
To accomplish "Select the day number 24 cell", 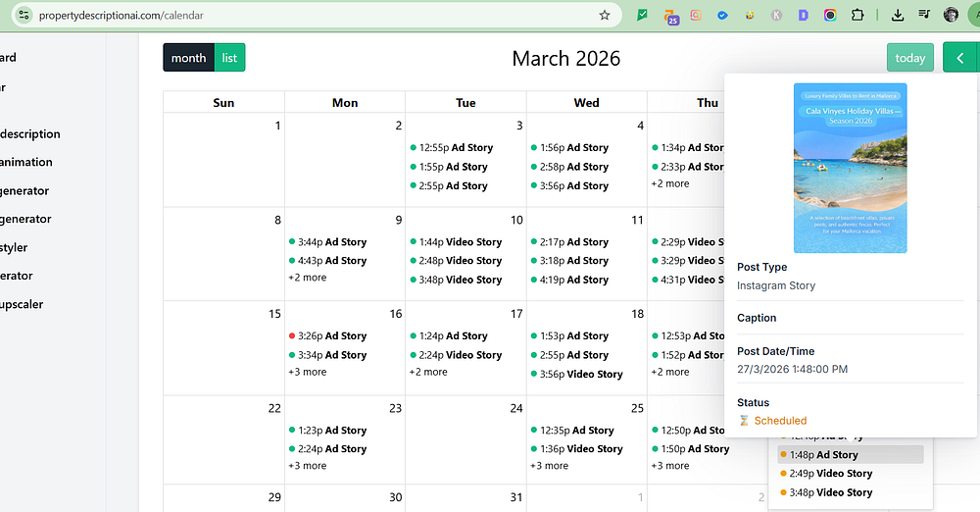I will (x=465, y=439).
